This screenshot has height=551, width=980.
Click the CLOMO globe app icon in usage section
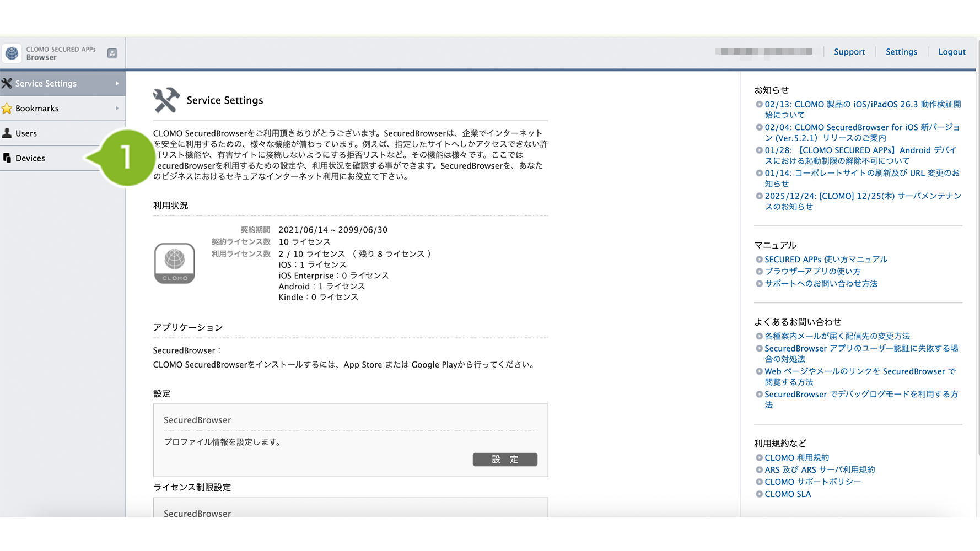[x=175, y=263]
